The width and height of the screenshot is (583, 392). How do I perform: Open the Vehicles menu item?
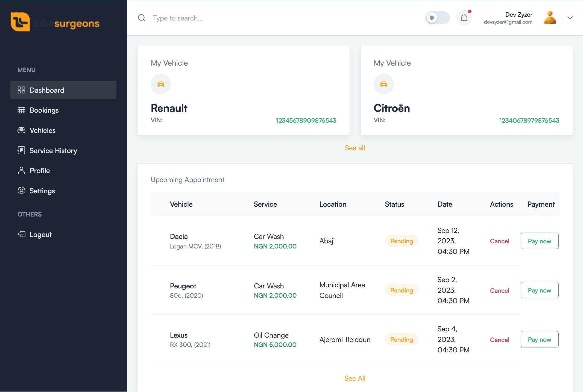(x=63, y=130)
